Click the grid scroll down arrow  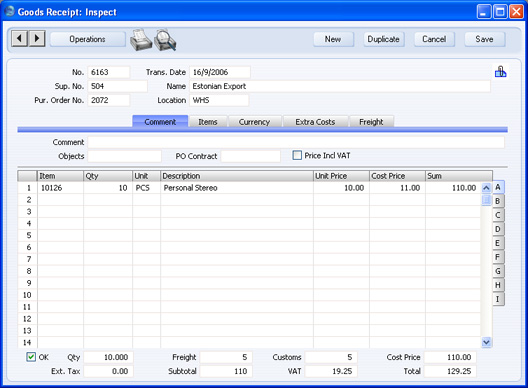click(x=486, y=342)
